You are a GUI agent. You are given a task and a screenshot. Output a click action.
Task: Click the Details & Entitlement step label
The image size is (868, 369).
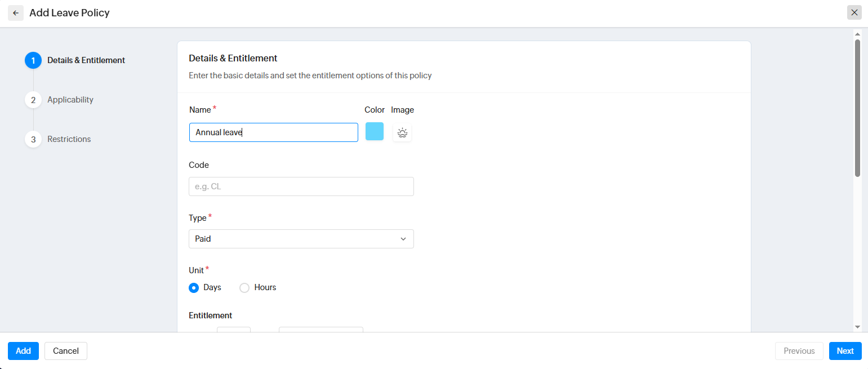[86, 60]
